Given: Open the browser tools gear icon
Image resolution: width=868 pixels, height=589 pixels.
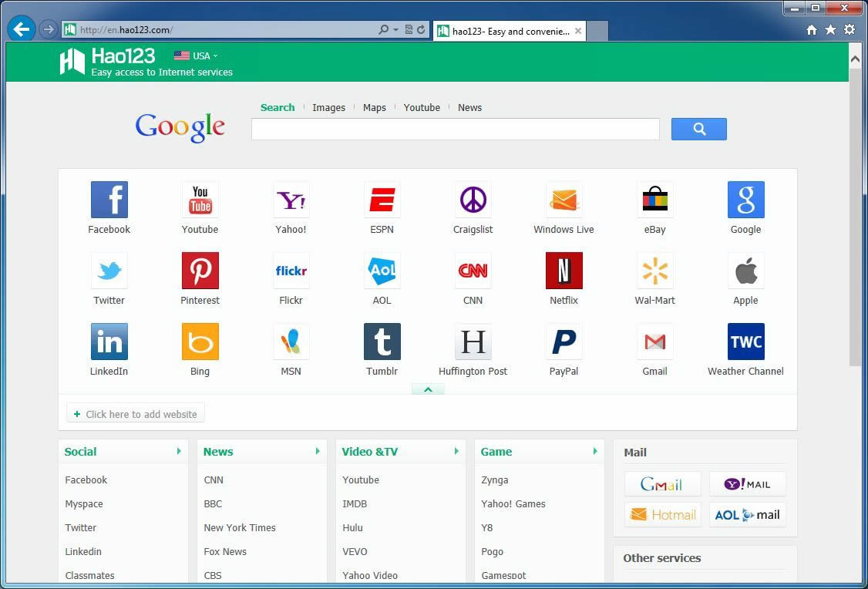Looking at the screenshot, I should (849, 30).
